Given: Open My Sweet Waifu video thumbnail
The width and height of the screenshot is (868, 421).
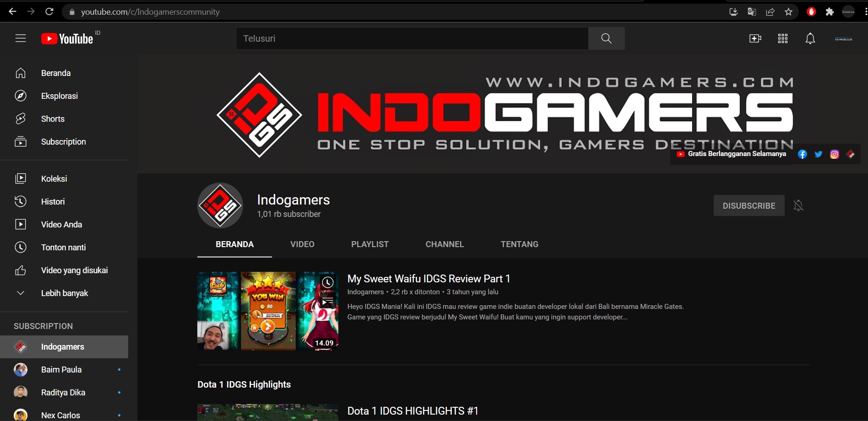Looking at the screenshot, I should pyautogui.click(x=268, y=311).
